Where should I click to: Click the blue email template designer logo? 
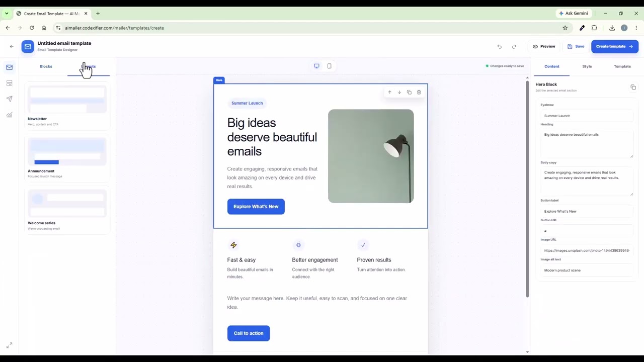pyautogui.click(x=28, y=46)
